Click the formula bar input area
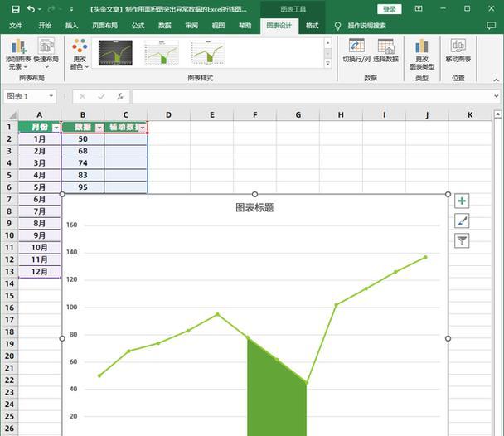The image size is (504, 436). coord(313,96)
